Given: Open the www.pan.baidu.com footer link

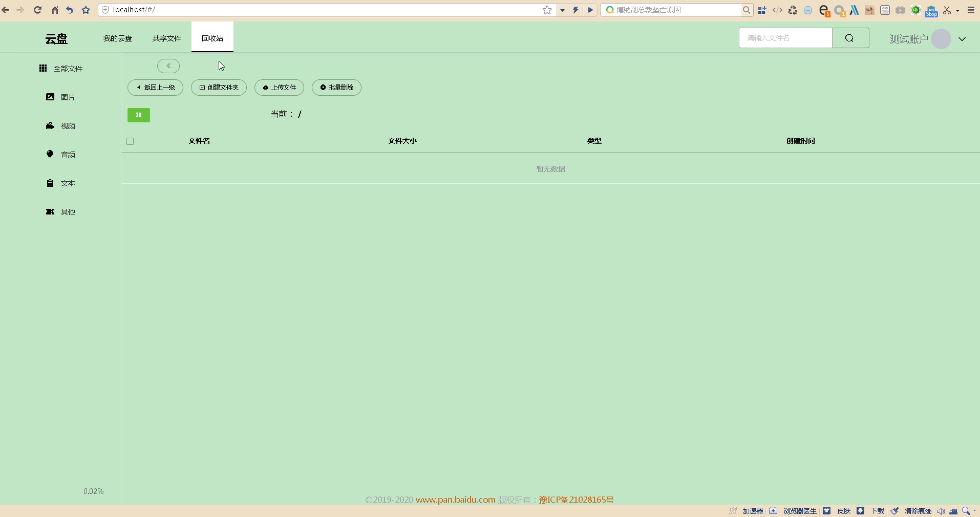Looking at the screenshot, I should (x=455, y=500).
